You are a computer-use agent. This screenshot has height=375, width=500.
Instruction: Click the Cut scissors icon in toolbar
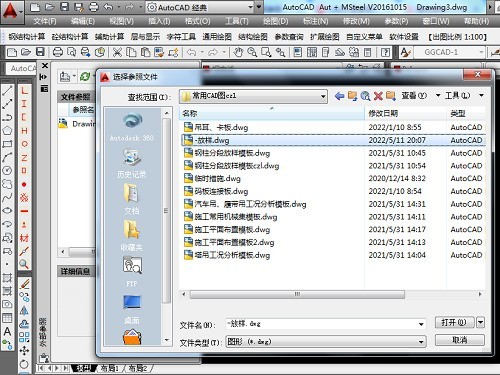pos(117,52)
